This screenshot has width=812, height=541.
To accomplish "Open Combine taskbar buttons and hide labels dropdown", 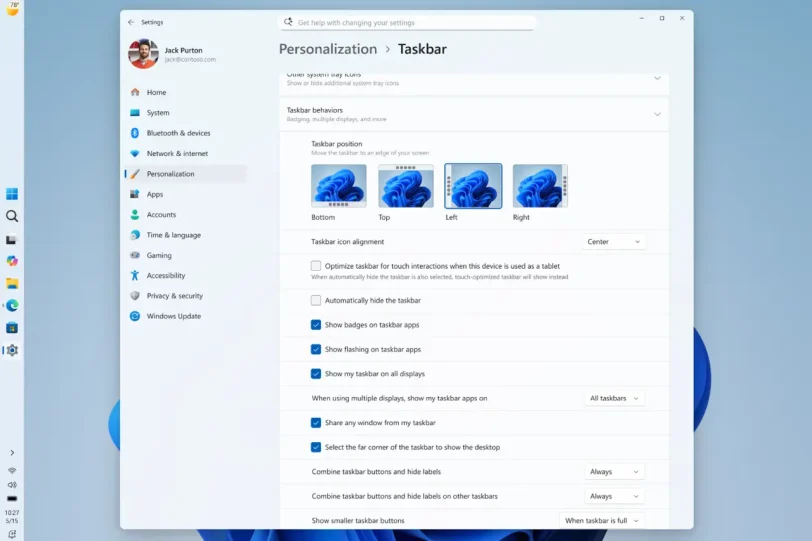I will click(614, 472).
